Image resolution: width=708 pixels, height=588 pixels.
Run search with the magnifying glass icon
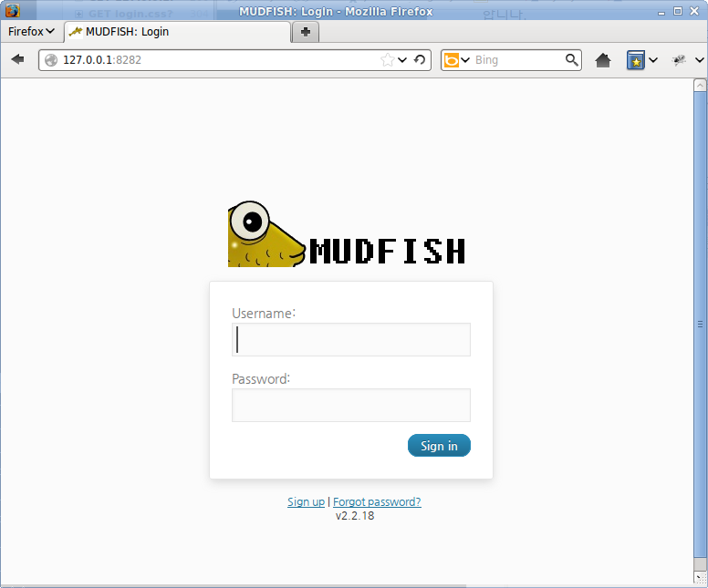point(572,59)
